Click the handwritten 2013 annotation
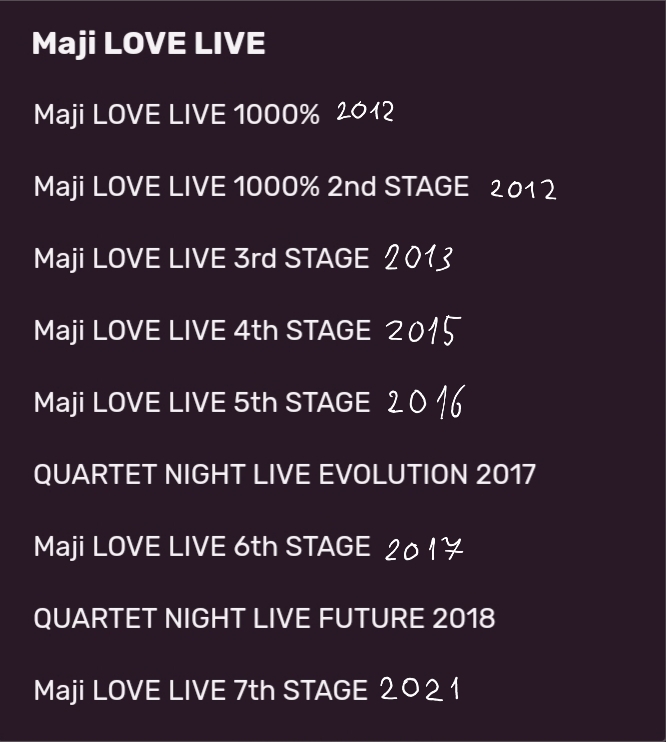666x742 pixels. (418, 258)
